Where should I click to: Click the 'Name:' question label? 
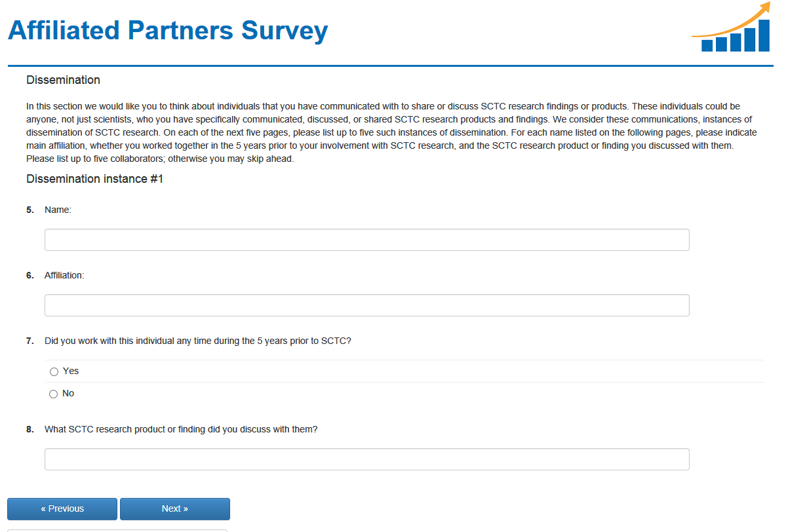point(58,210)
